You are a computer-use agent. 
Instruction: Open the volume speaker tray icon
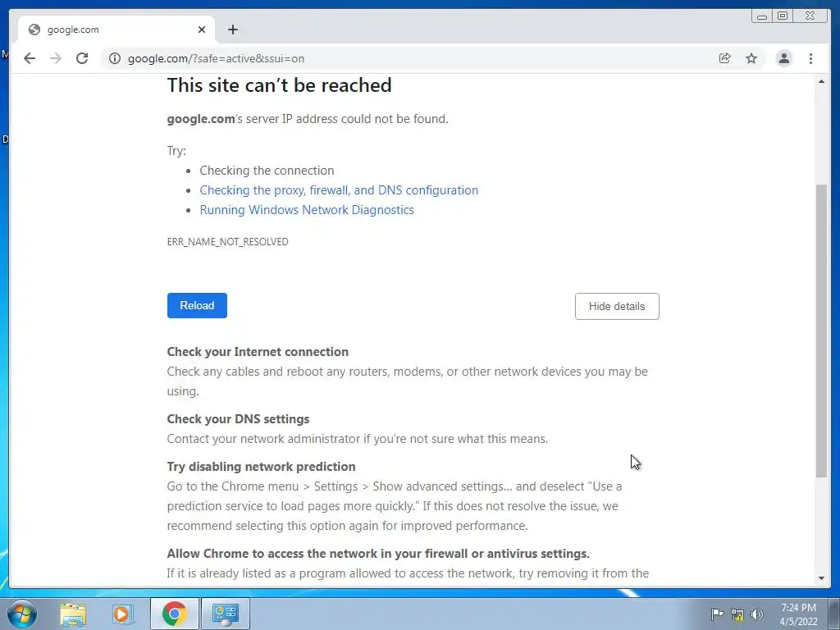point(757,614)
